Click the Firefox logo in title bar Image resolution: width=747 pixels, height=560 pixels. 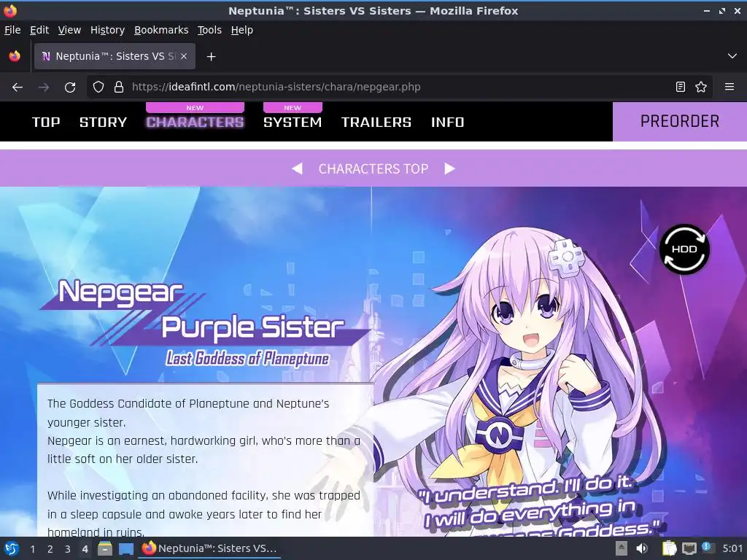tap(10, 10)
